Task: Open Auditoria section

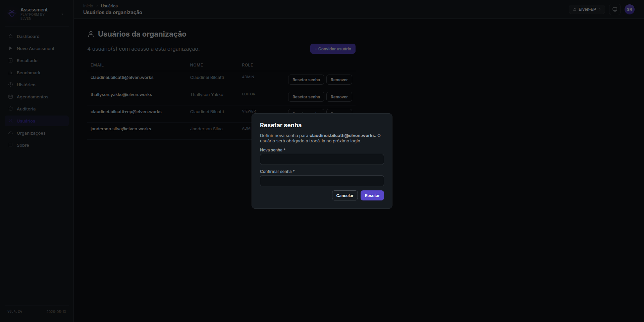Action: click(37, 109)
